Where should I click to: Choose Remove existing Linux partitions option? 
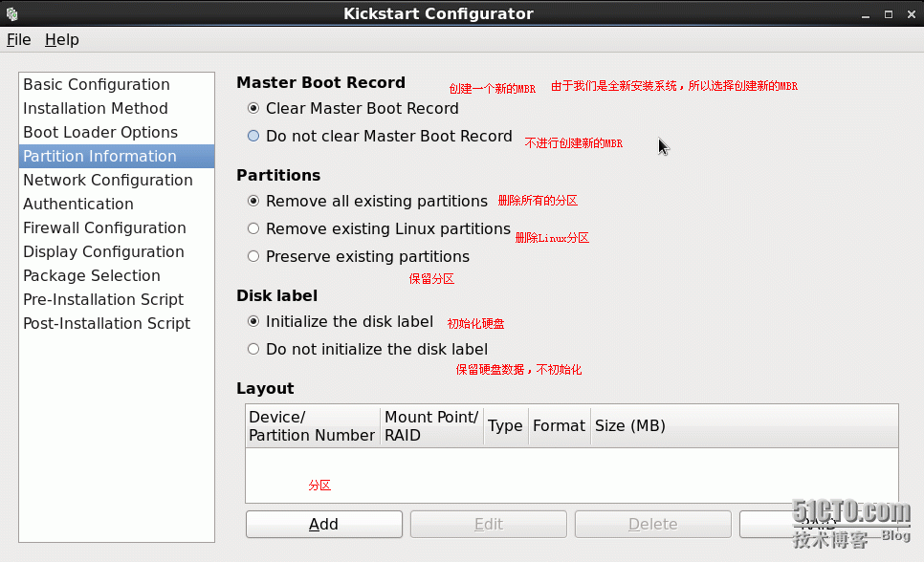pos(253,228)
